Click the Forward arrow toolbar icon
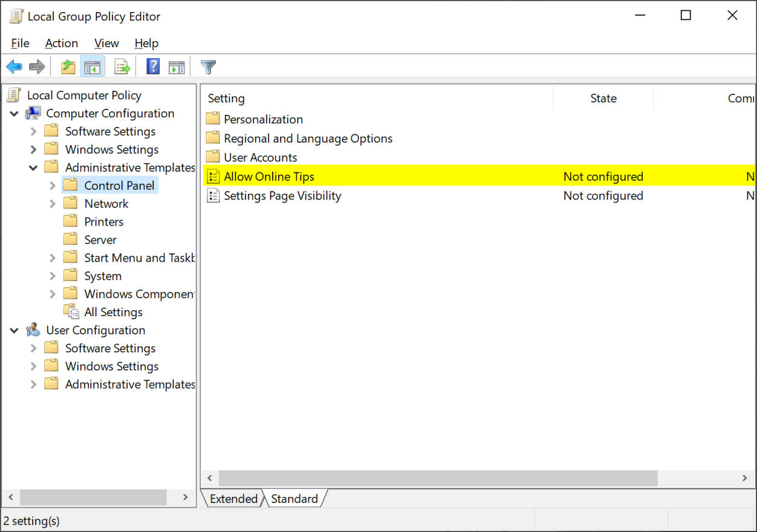 tap(37, 67)
